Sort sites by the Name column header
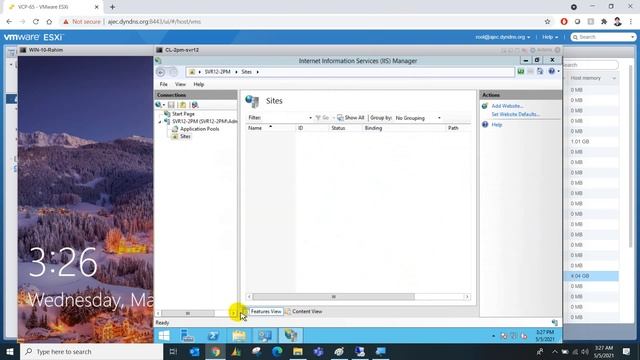 (x=271, y=128)
